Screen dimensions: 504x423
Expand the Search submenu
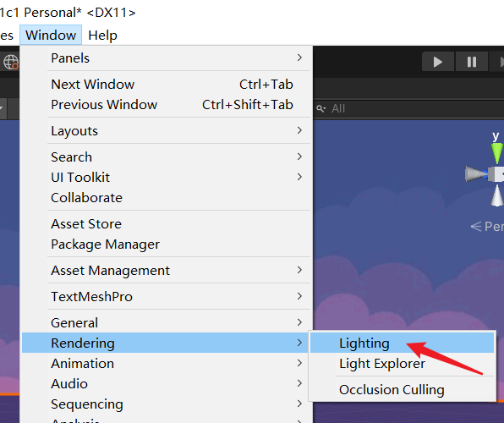(x=166, y=157)
